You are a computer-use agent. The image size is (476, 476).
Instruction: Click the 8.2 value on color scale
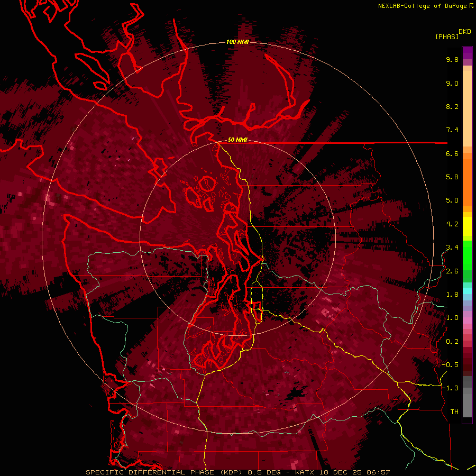tap(452, 106)
